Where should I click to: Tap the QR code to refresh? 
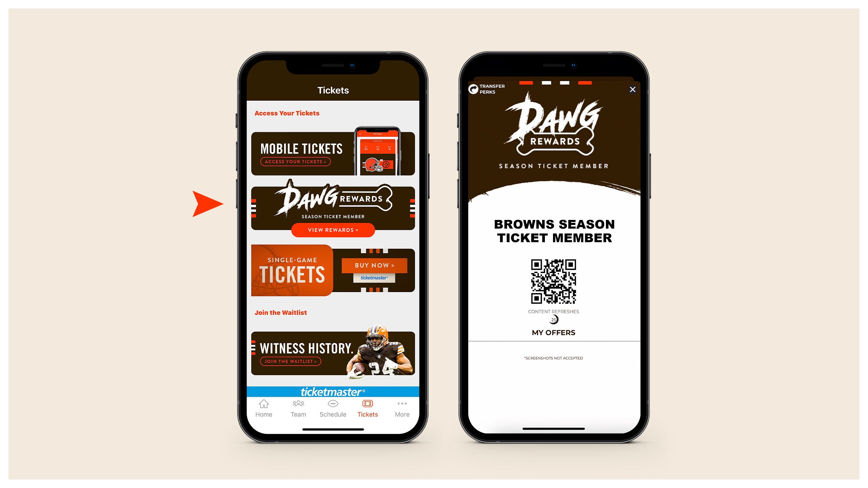click(x=553, y=281)
